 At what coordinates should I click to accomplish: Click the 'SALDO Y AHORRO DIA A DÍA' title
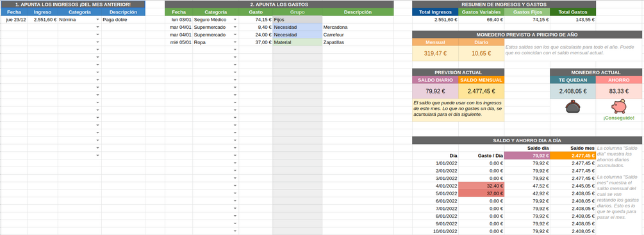[527, 140]
